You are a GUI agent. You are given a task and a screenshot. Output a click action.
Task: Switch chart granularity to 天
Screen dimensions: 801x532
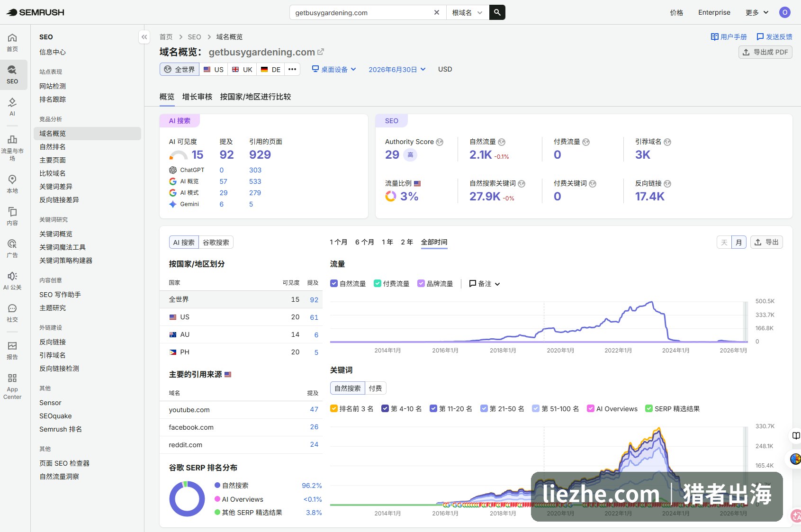click(x=724, y=242)
